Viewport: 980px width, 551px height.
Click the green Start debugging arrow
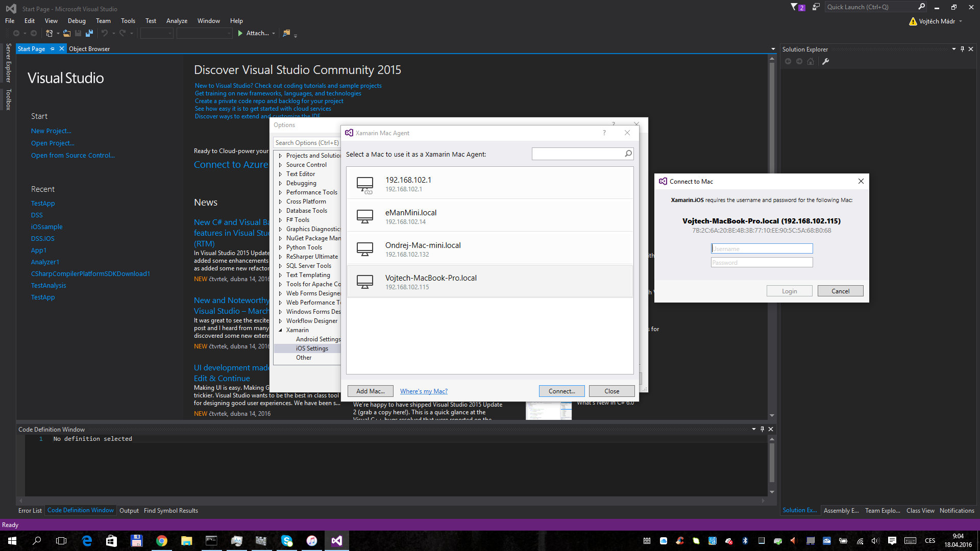240,33
